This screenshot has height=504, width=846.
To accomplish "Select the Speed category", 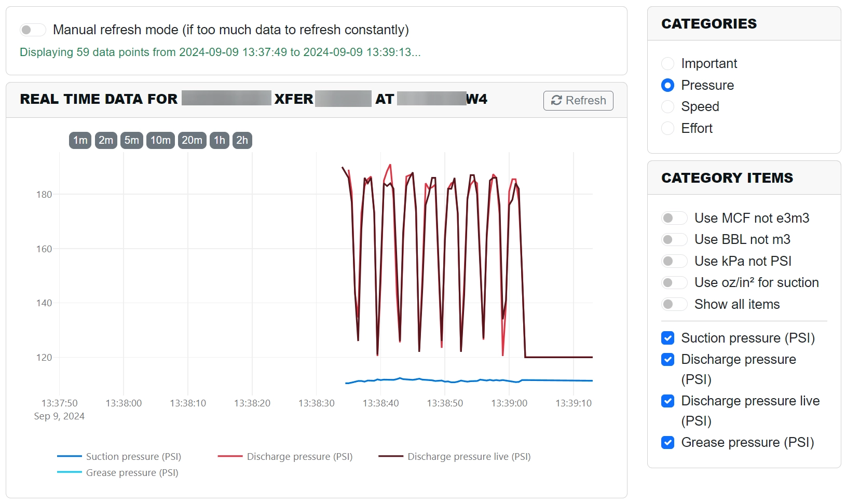I will [667, 106].
